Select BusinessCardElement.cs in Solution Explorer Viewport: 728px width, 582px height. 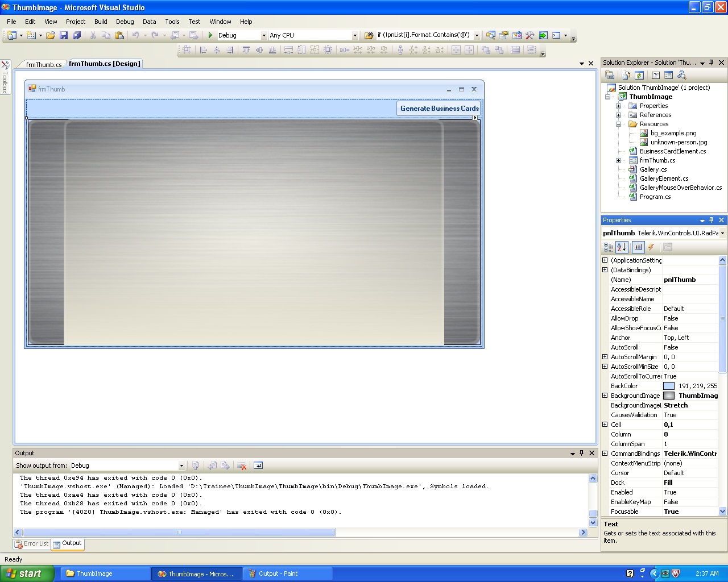pyautogui.click(x=672, y=151)
